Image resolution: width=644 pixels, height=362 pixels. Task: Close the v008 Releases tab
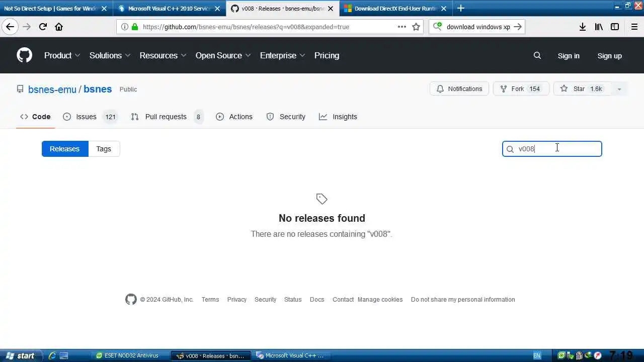pyautogui.click(x=331, y=9)
